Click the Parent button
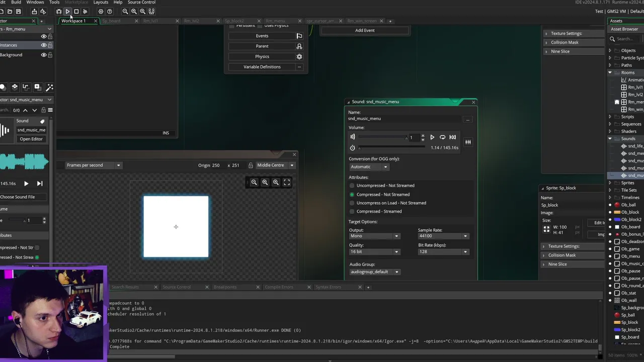 pos(262,46)
